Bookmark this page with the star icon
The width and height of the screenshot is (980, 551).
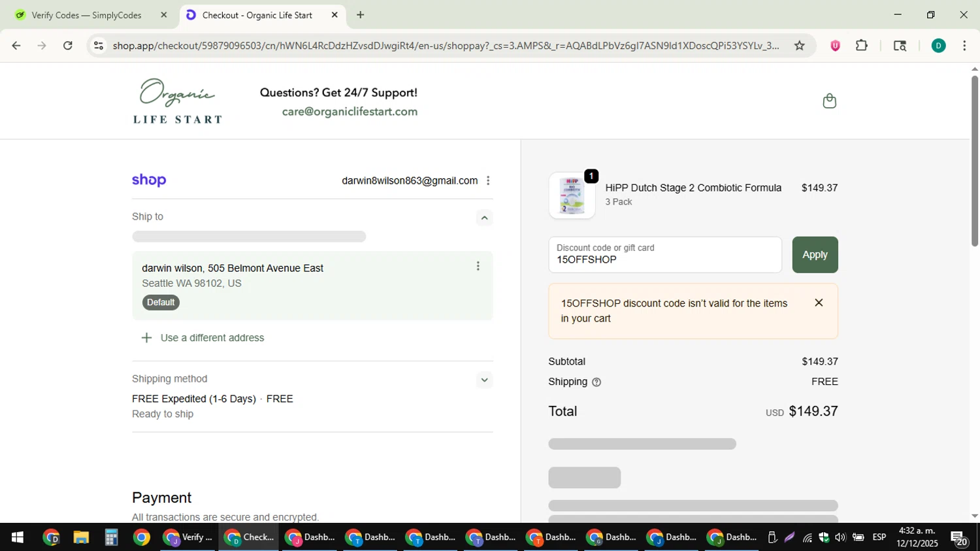click(x=799, y=46)
